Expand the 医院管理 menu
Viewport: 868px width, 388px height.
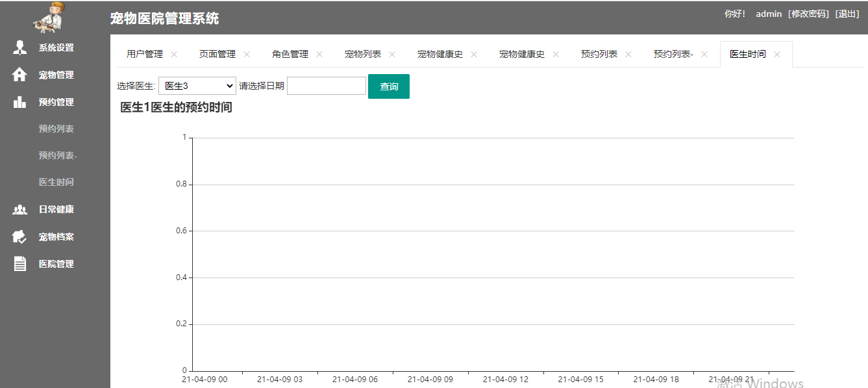[x=55, y=264]
